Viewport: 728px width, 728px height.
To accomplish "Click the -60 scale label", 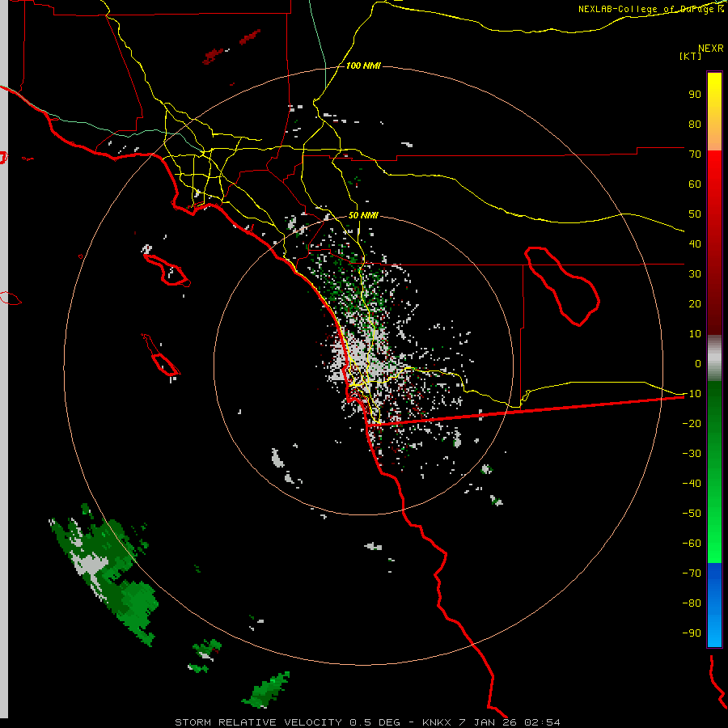I will (692, 544).
